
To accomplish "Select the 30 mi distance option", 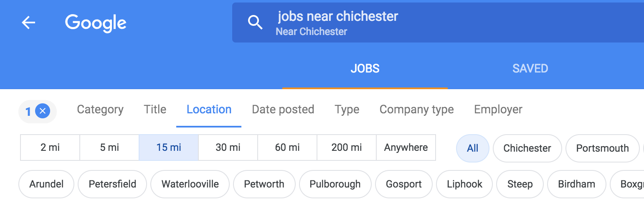I will coord(228,147).
